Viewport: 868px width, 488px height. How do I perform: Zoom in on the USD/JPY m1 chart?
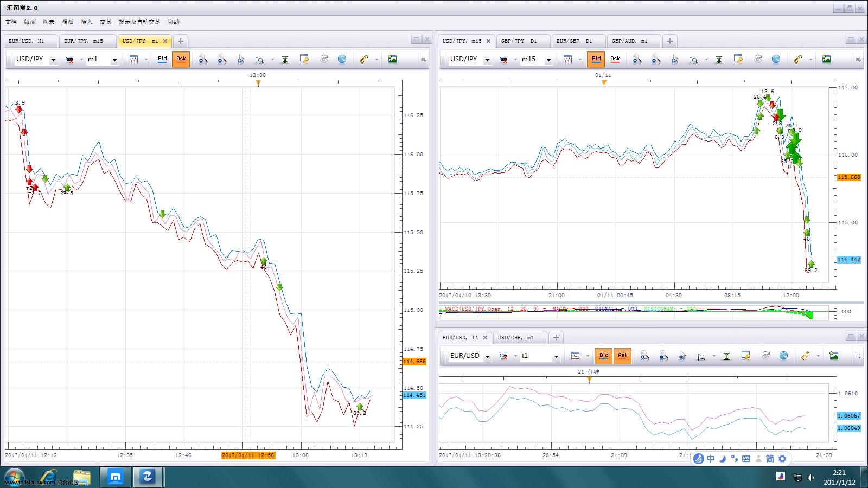tap(203, 59)
